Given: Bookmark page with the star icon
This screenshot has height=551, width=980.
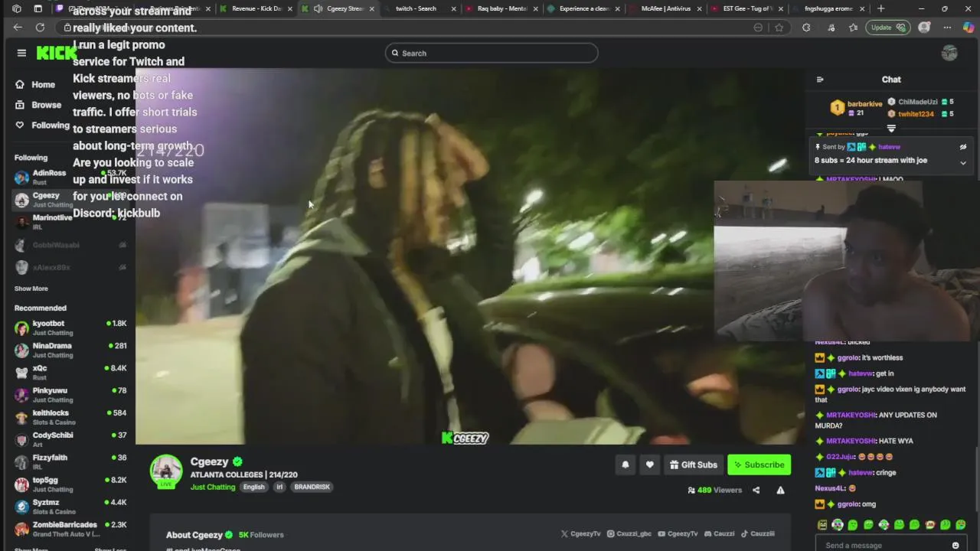Looking at the screenshot, I should pyautogui.click(x=779, y=27).
